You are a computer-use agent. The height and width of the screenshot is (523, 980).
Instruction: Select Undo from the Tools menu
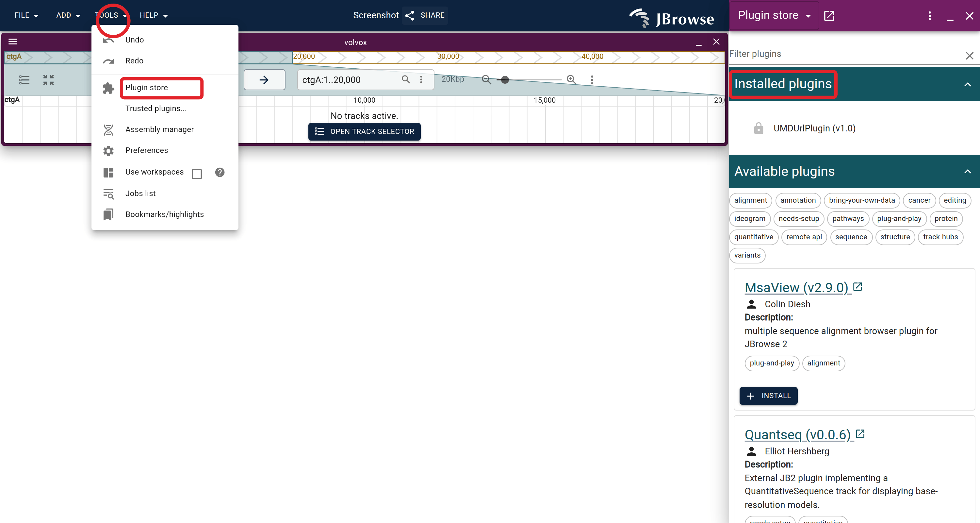(x=165, y=40)
